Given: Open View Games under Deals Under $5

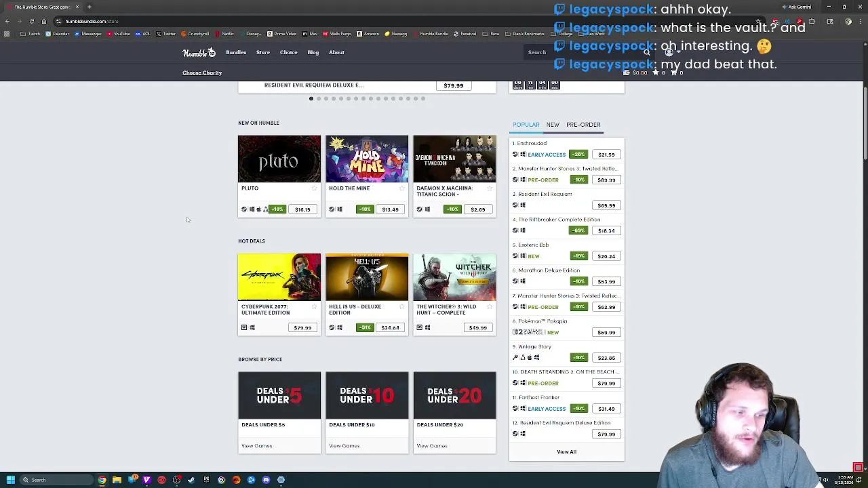Looking at the screenshot, I should coord(257,446).
